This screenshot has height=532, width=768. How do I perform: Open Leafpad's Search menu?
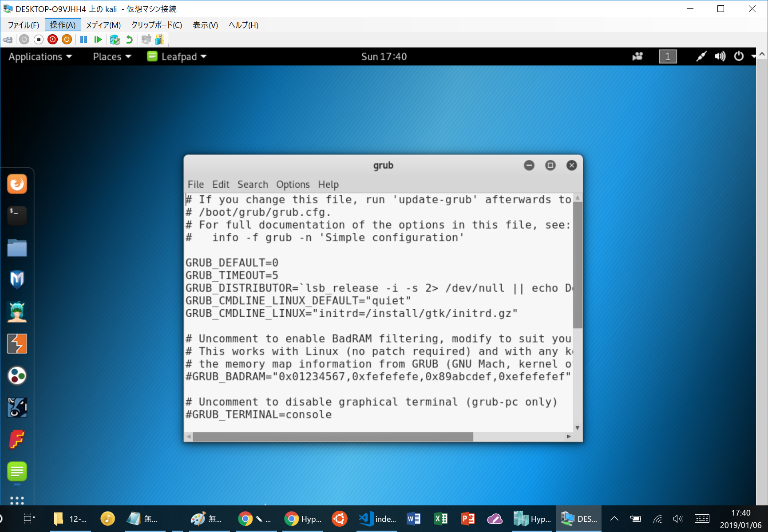pyautogui.click(x=253, y=185)
